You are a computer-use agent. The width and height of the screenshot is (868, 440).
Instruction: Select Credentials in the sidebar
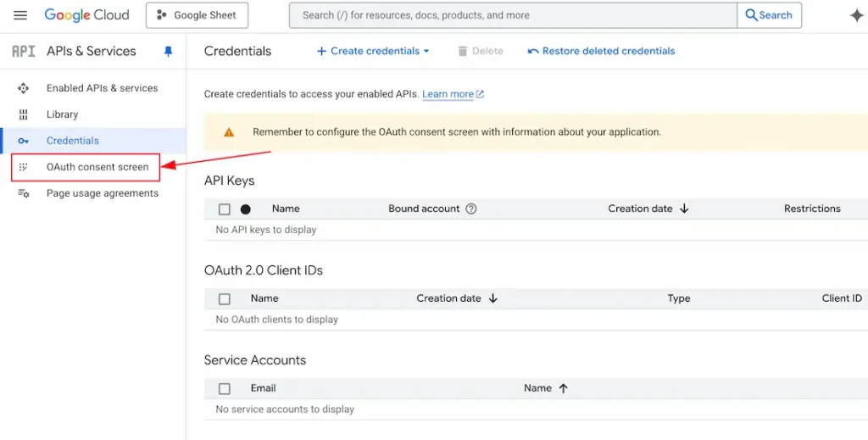click(73, 141)
